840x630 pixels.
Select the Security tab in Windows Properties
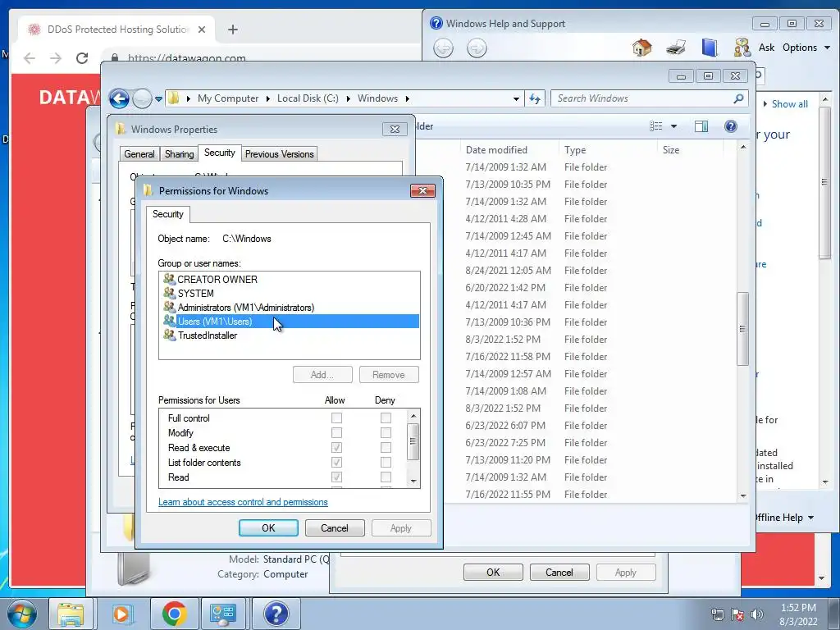(220, 153)
